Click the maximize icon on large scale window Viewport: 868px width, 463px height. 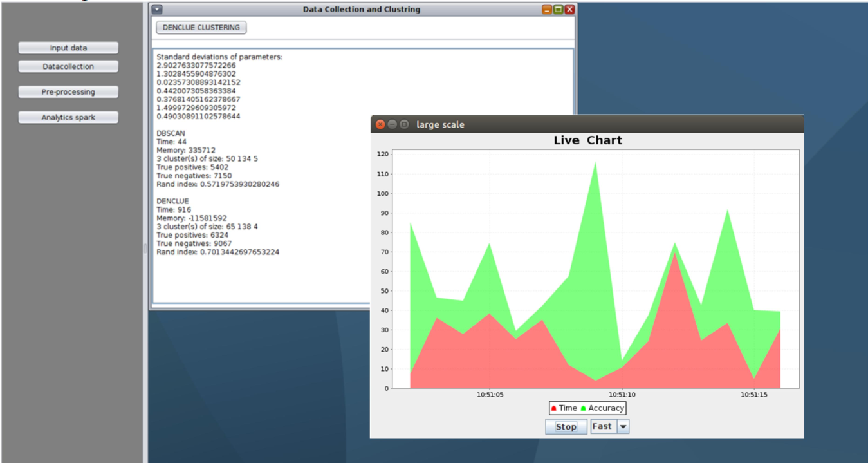404,124
